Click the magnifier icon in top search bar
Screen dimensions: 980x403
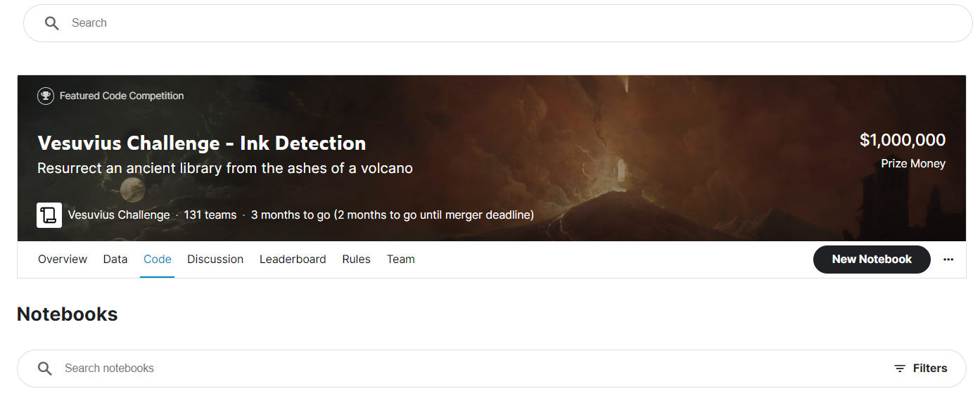(x=51, y=23)
